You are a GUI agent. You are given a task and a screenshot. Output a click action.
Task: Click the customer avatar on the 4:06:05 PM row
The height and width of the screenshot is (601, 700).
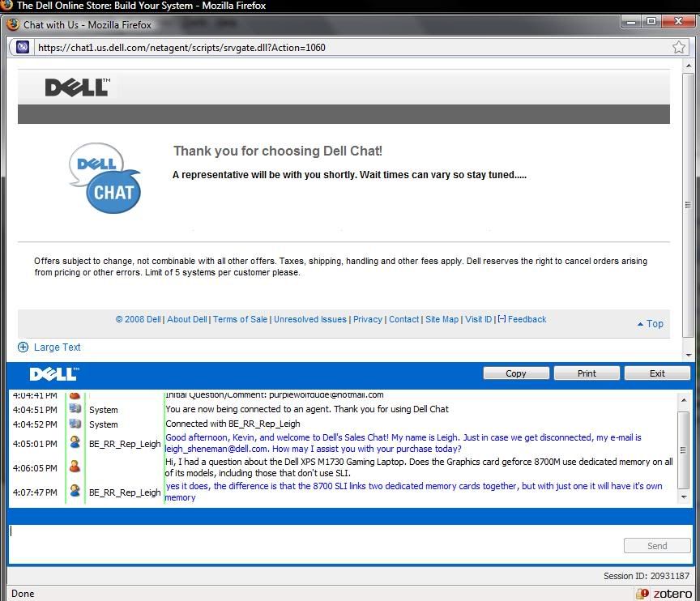75,467
